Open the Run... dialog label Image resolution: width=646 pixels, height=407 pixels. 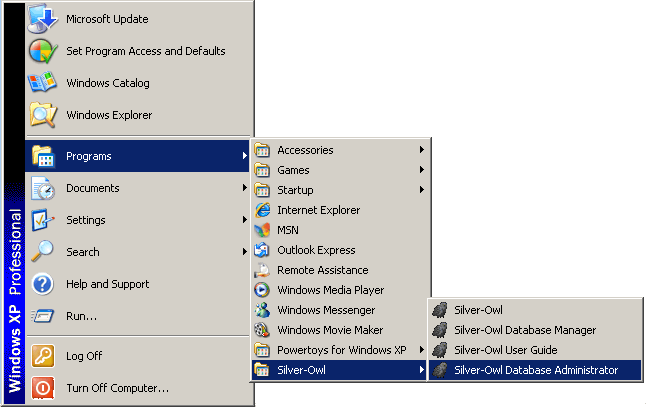[82, 316]
